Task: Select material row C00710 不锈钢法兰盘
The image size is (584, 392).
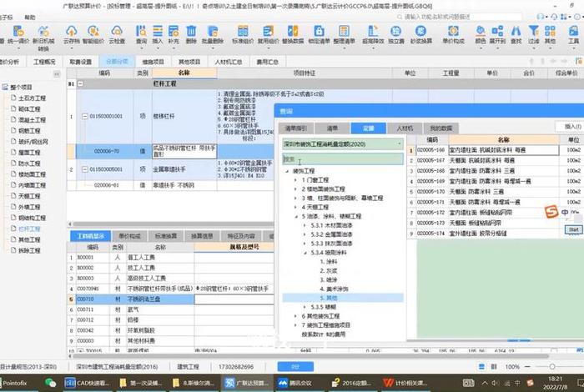Action: point(170,299)
